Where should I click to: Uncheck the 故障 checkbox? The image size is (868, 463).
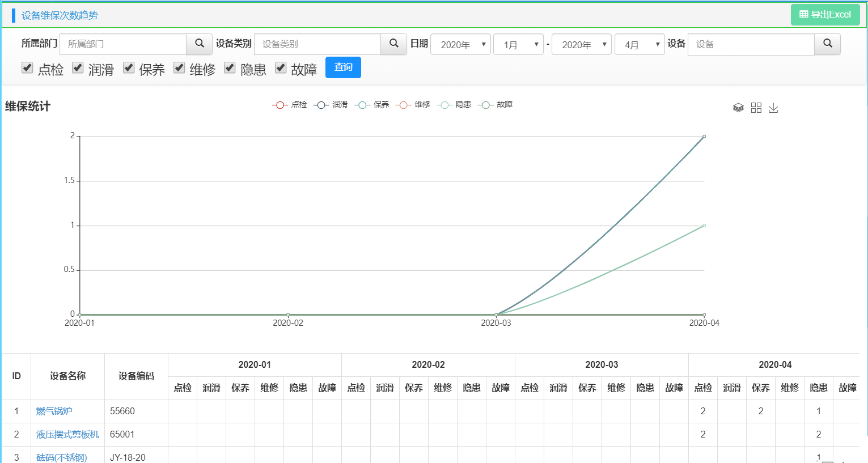pyautogui.click(x=281, y=68)
